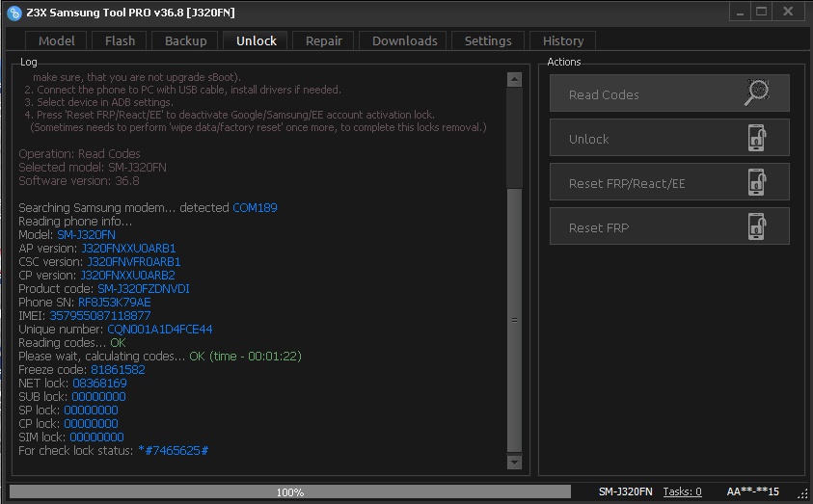This screenshot has height=504, width=813.
Task: Go to the Repair tab
Action: pyautogui.click(x=323, y=40)
